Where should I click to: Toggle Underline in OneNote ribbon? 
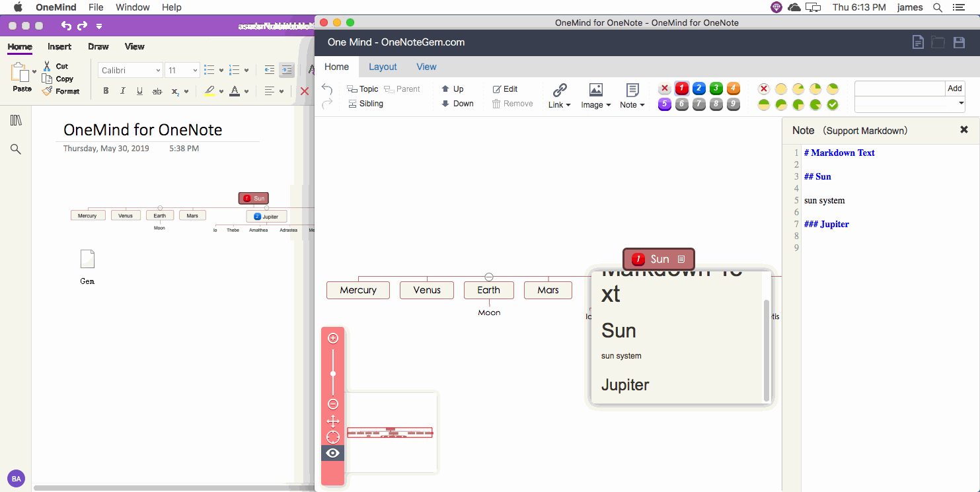(139, 91)
